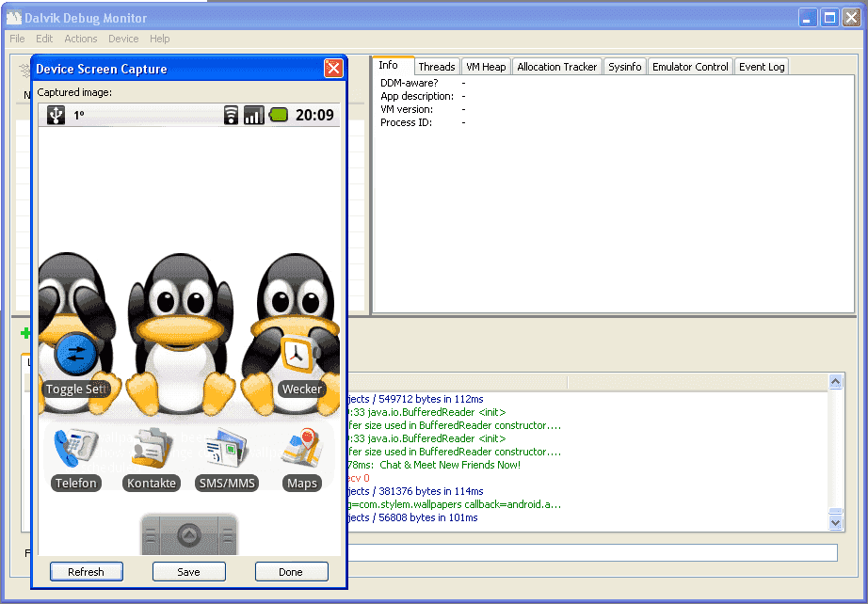Switch to the VM Heap tab
868x604 pixels.
click(486, 67)
